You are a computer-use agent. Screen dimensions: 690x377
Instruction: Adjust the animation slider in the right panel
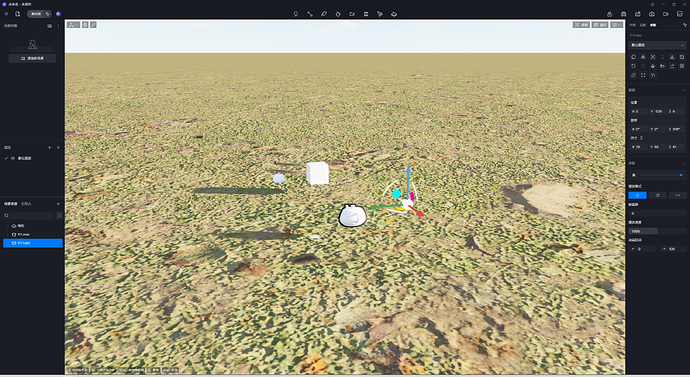(x=661, y=175)
